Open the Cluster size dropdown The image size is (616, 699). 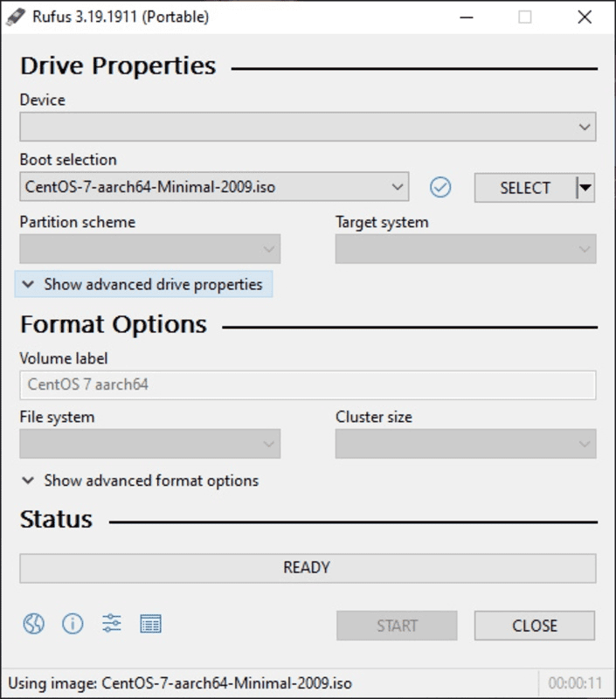466,444
